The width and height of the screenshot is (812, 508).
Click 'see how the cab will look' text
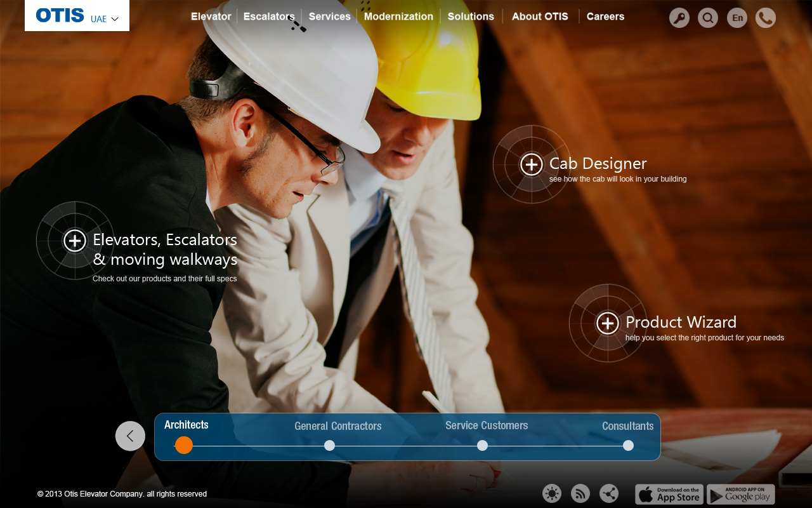pyautogui.click(x=618, y=179)
